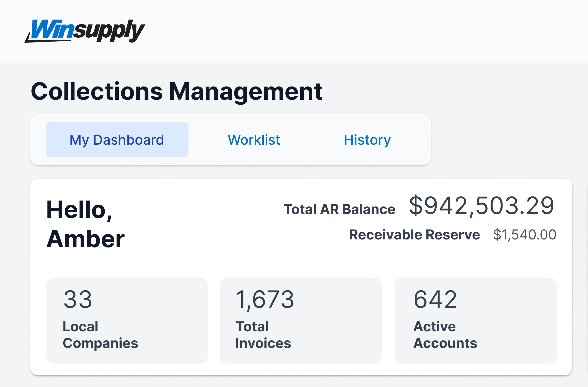Click the number 33 companies count
The width and height of the screenshot is (588, 387).
click(x=78, y=300)
